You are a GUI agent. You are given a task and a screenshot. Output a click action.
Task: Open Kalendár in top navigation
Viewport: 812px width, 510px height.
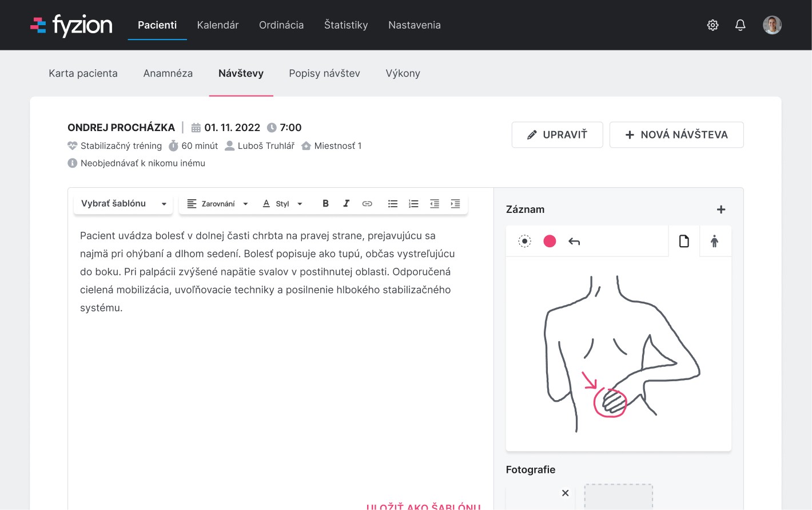218,25
